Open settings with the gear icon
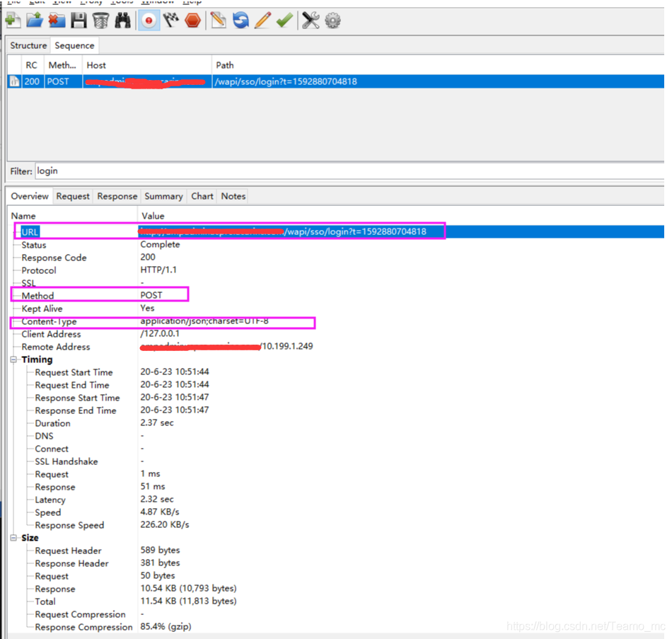 point(332,20)
